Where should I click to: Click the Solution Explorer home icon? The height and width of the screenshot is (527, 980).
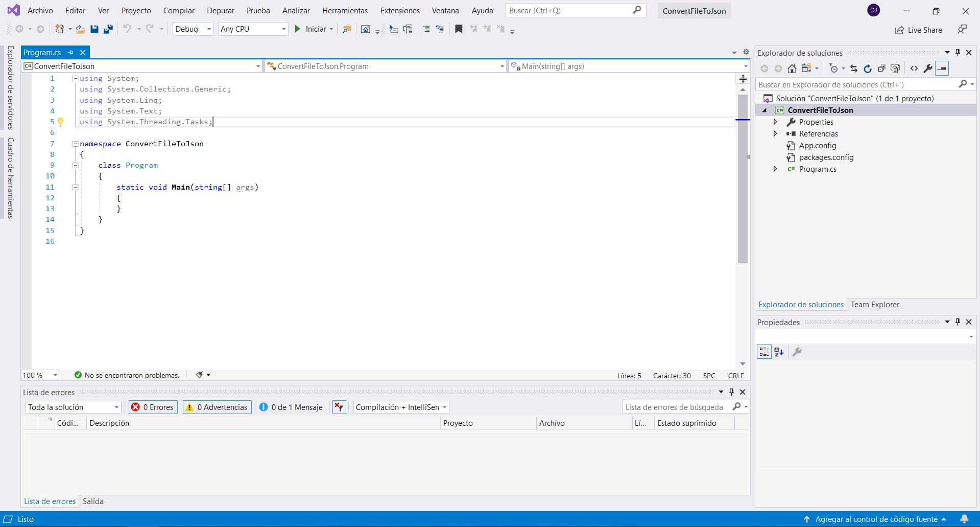tap(792, 68)
